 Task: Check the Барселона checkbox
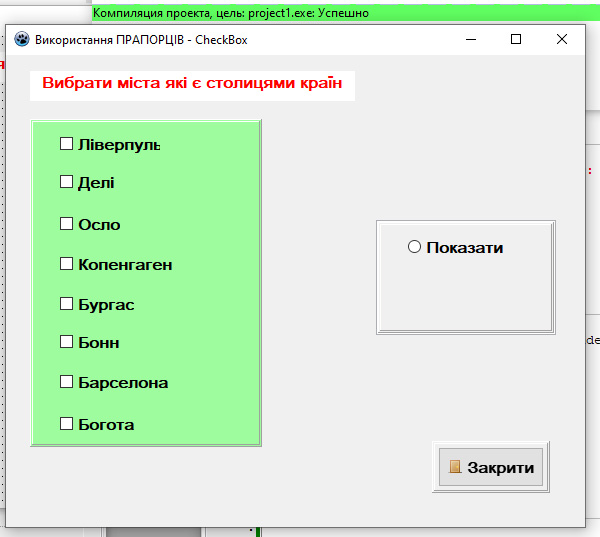coord(67,382)
